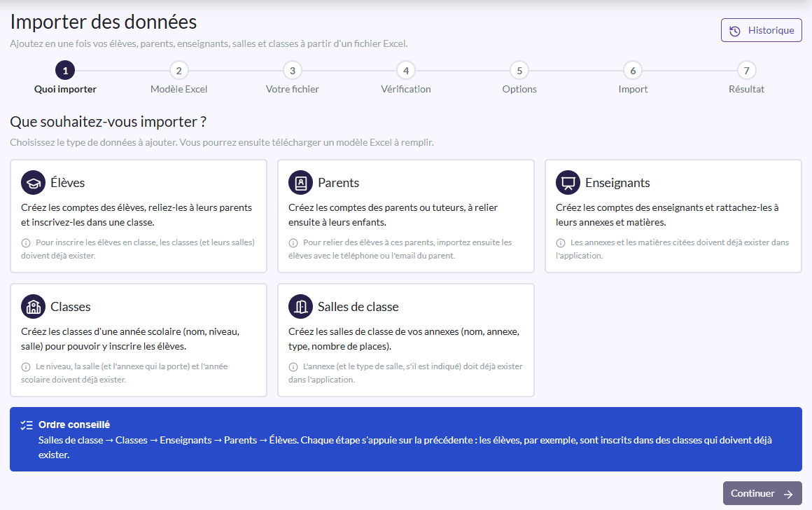Choose the Salles de classe card title
812x510 pixels.
(358, 306)
